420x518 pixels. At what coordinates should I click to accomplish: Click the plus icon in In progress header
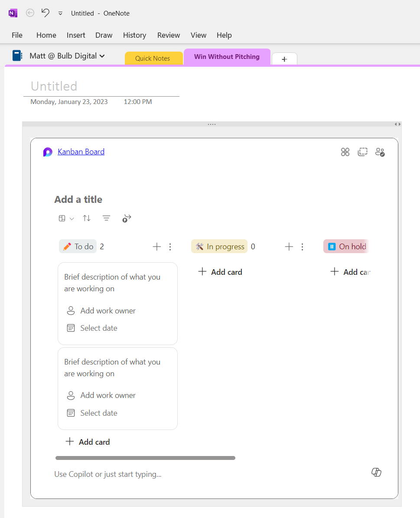point(289,247)
